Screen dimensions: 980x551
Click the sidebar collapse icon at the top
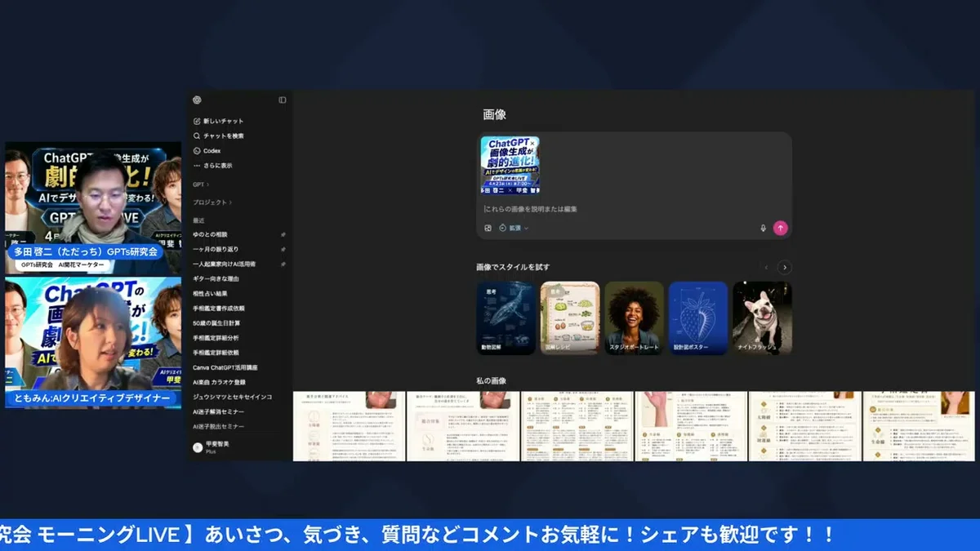281,100
